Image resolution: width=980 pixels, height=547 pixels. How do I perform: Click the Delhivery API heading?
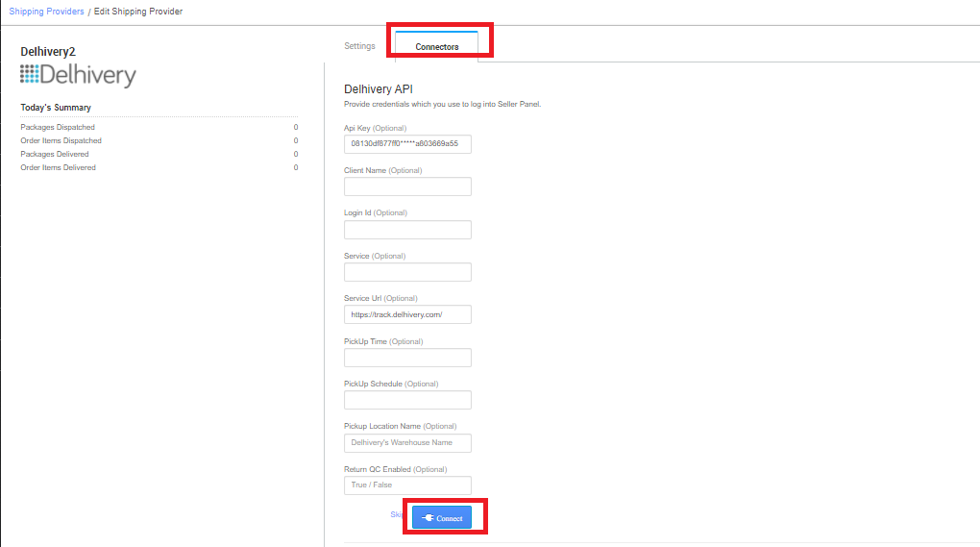tap(379, 89)
